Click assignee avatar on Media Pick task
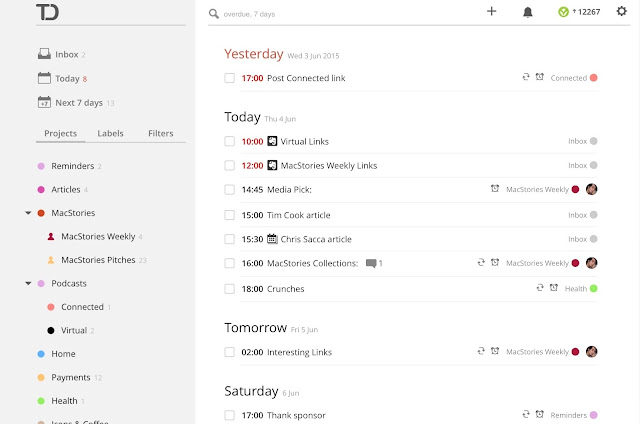 tap(591, 189)
